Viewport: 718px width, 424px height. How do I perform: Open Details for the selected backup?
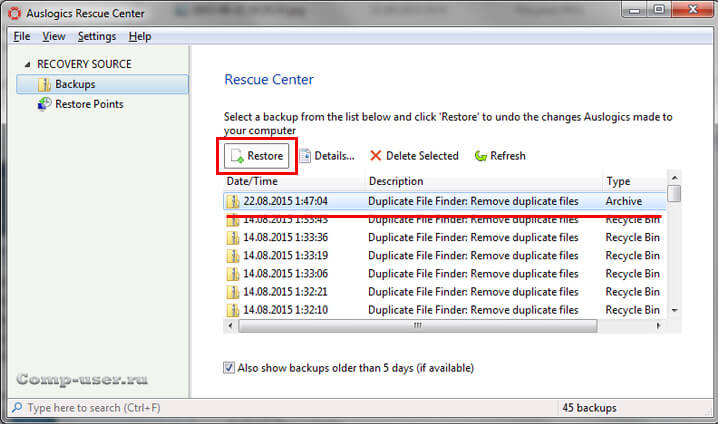(x=327, y=156)
